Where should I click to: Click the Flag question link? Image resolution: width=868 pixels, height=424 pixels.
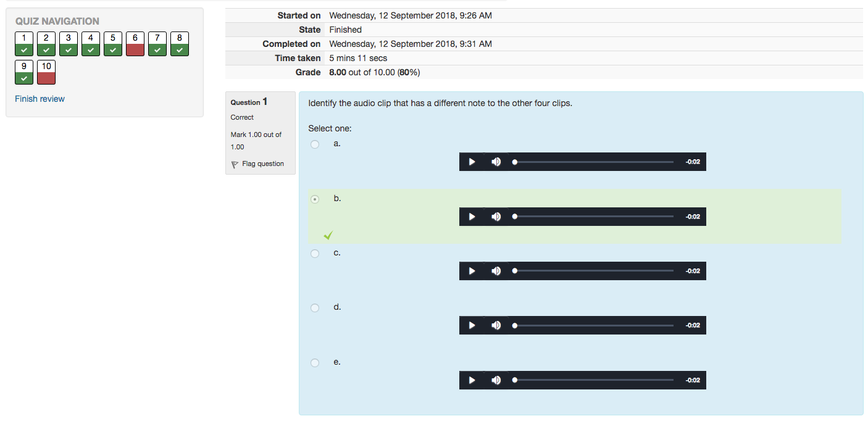(x=263, y=164)
